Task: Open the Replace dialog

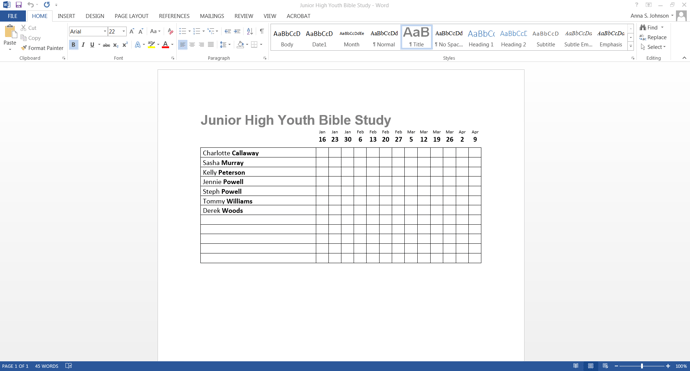Action: 653,37
